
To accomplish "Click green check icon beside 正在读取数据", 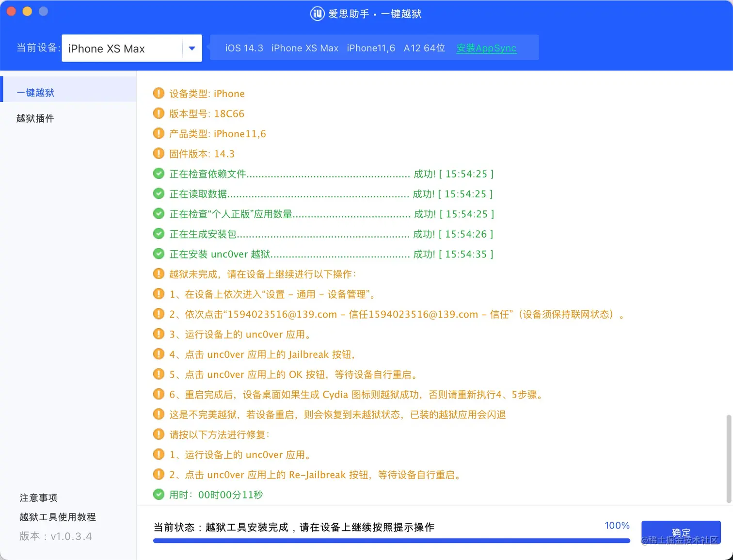I will (x=159, y=193).
